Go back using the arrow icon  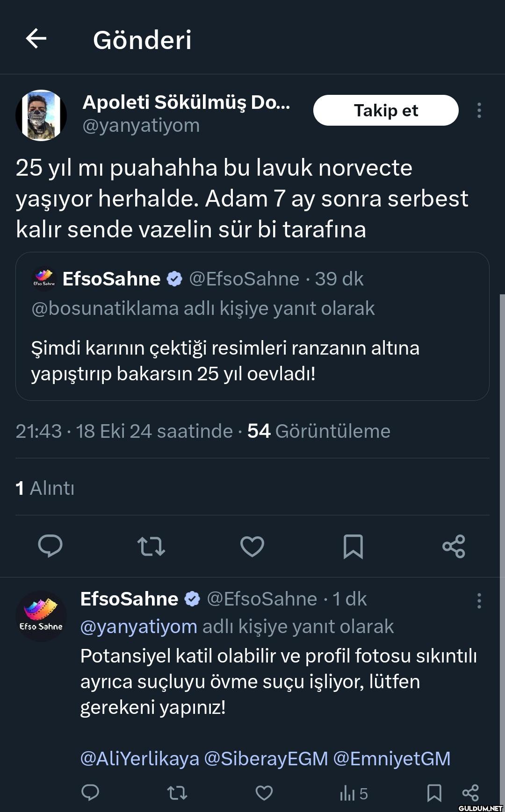pos(36,39)
